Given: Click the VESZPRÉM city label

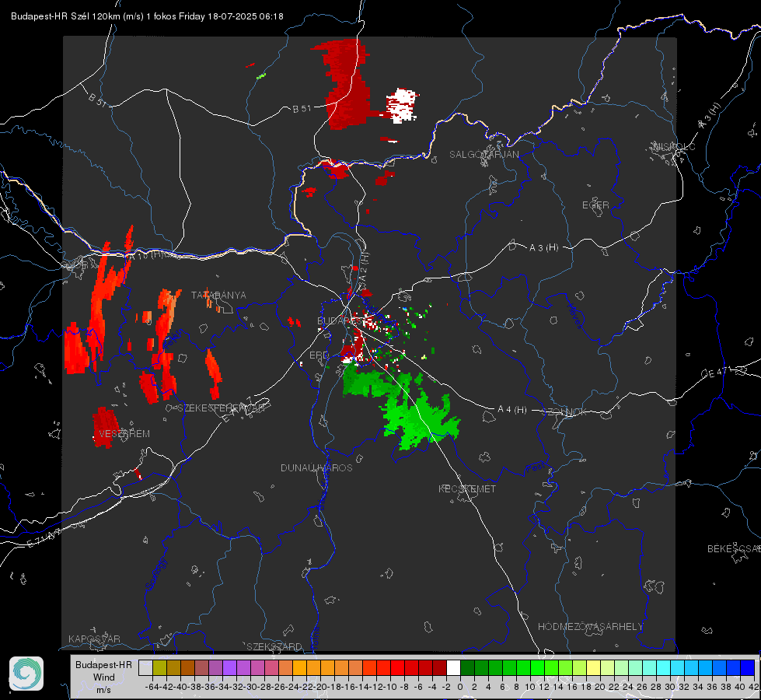Looking at the screenshot, I should pyautogui.click(x=124, y=434).
